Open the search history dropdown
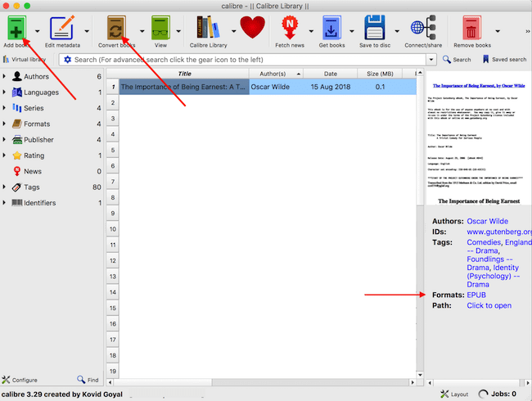This screenshot has width=532, height=401. (x=431, y=60)
